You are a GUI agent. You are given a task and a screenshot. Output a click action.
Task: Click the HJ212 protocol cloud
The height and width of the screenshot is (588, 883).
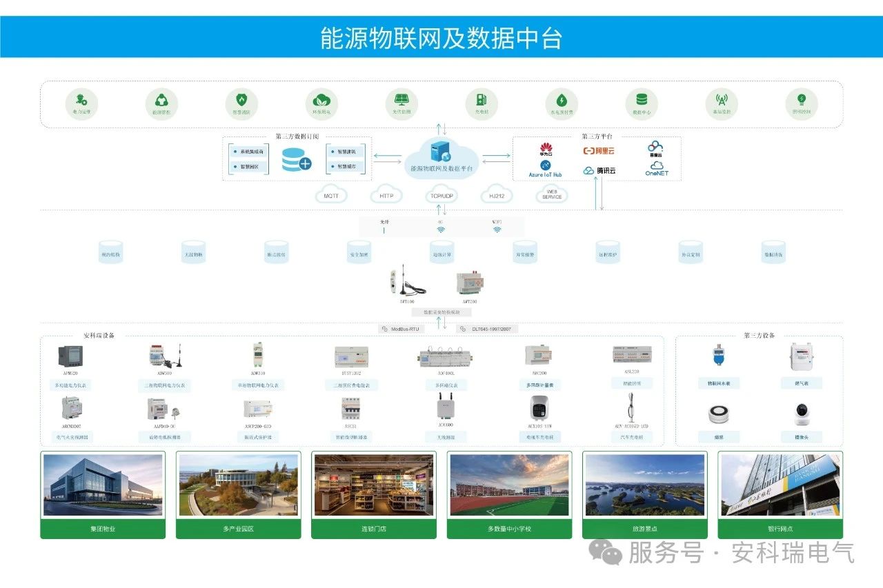tap(497, 194)
